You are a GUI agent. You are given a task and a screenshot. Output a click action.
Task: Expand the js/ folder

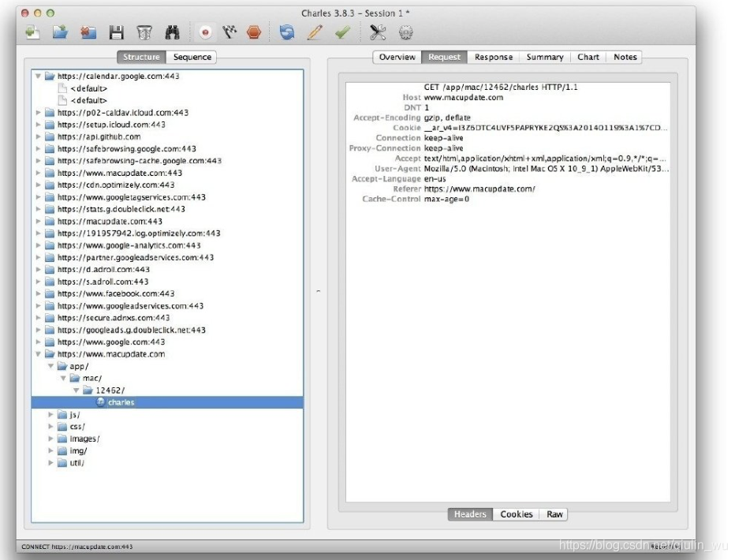(x=50, y=415)
